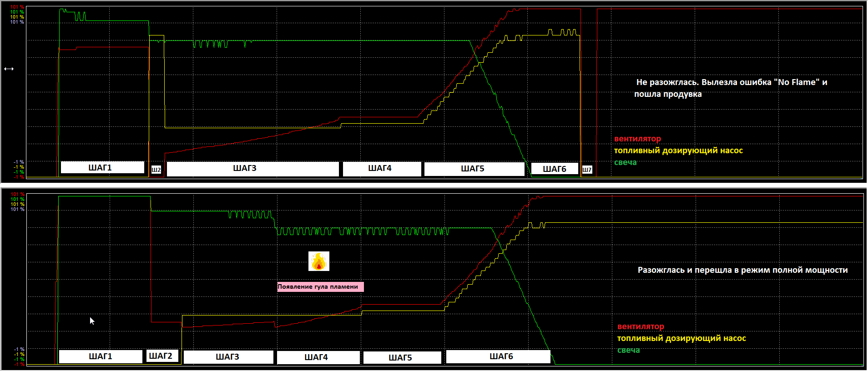
Task: Select the yellow "топливный дозирующий насос" legend in the upper chart
Action: click(x=678, y=150)
